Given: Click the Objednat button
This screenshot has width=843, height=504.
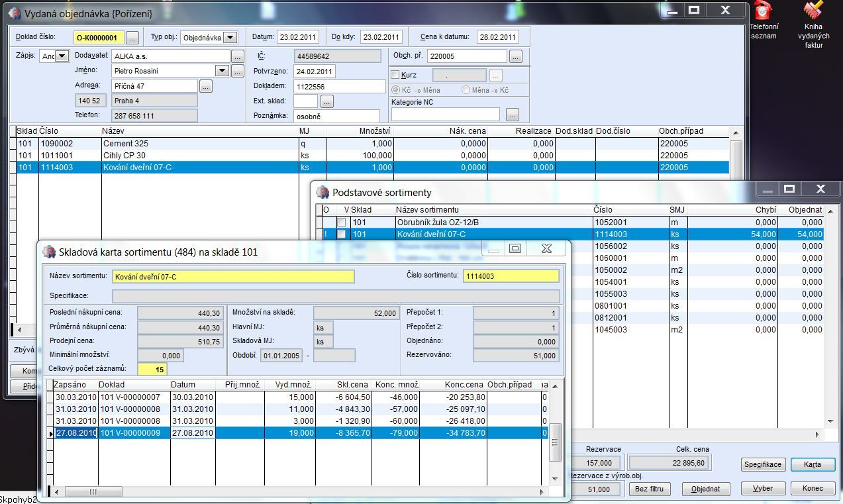Looking at the screenshot, I should (x=707, y=489).
